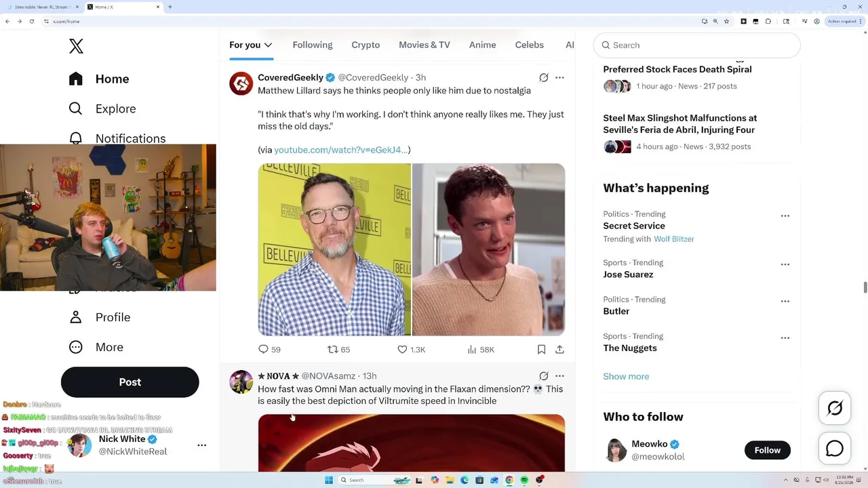This screenshot has height=488, width=868.
Task: Expand the For you timeline chevron
Action: [x=269, y=45]
